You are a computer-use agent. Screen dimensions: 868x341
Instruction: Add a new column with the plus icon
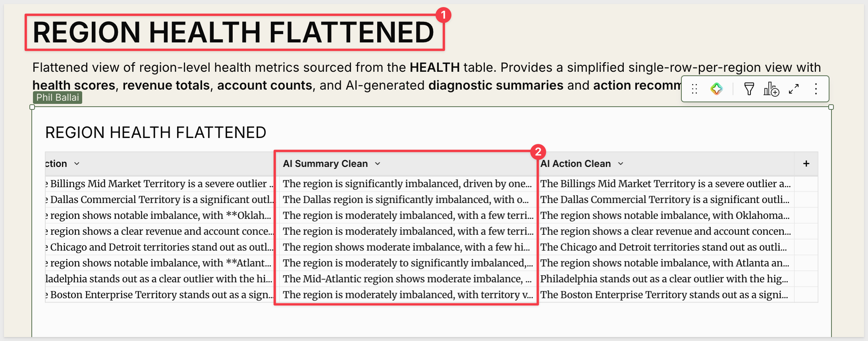click(x=806, y=164)
